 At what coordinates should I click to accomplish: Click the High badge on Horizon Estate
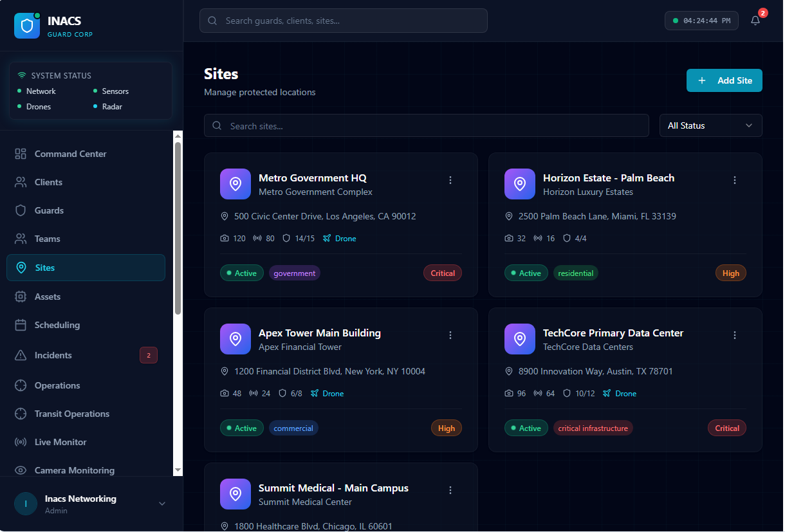[731, 273]
